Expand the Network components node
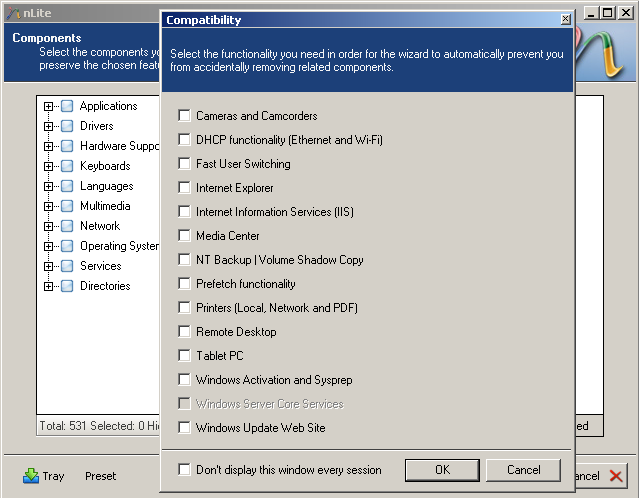 pos(48,226)
